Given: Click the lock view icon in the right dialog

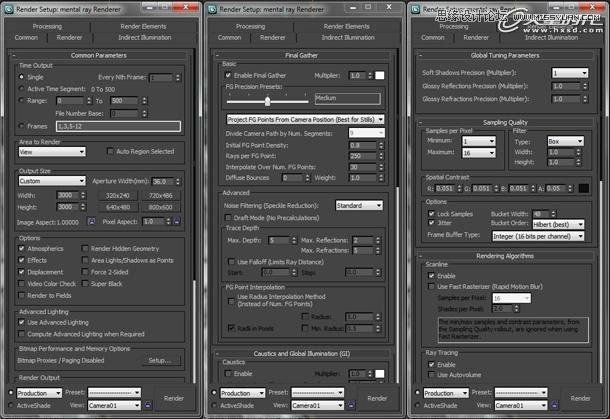Looking at the screenshot, I should coord(554,405).
